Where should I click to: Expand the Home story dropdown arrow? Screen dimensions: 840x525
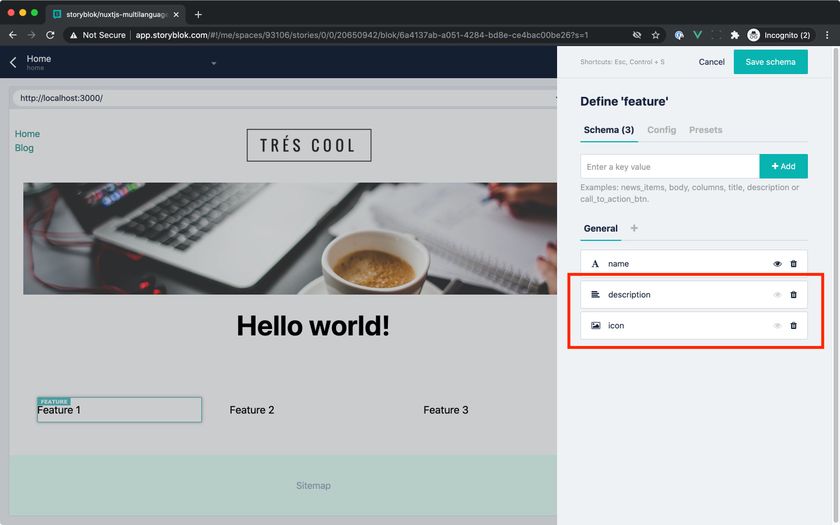click(x=214, y=63)
